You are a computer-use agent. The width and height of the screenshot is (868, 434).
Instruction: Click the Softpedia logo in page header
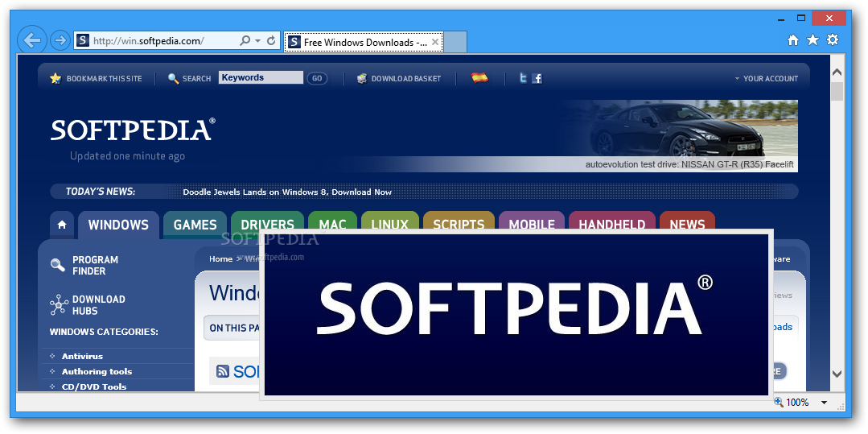click(133, 129)
